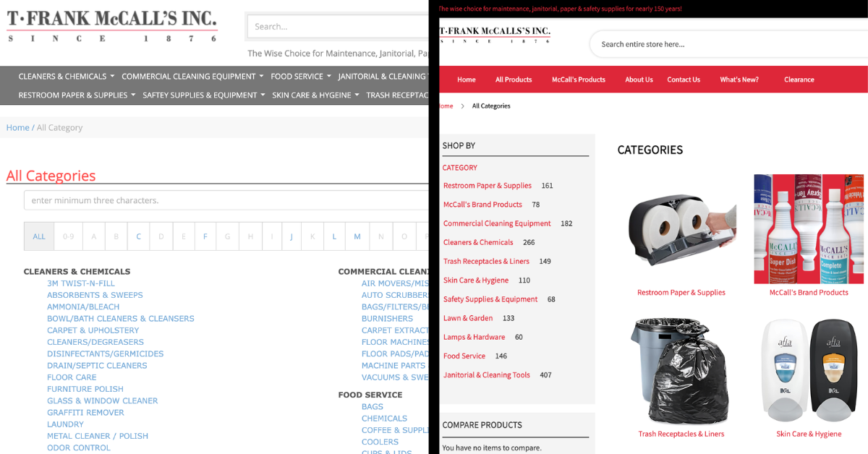Click the McCall's bottles category image
The width and height of the screenshot is (868, 454).
[x=809, y=228]
